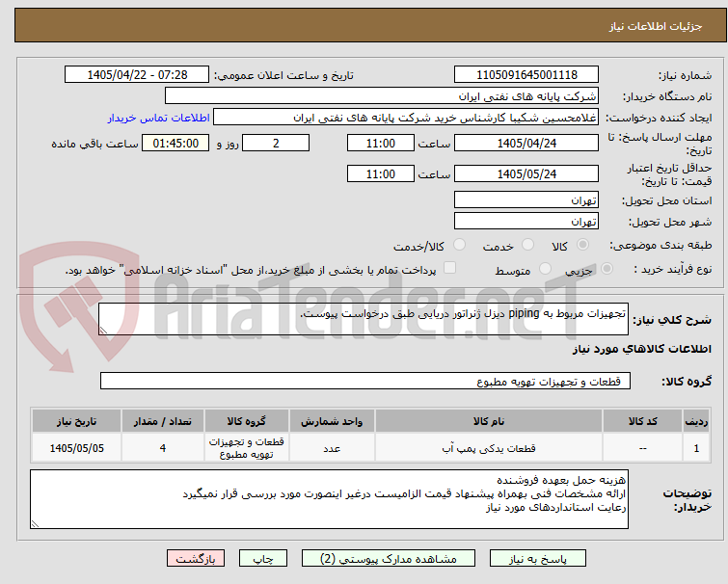
Task: Click remaining days field showing 2
Action: (276, 143)
